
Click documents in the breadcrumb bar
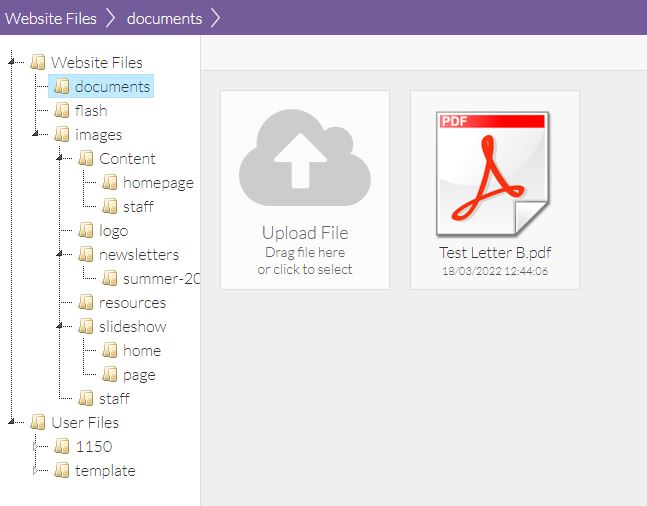164,18
